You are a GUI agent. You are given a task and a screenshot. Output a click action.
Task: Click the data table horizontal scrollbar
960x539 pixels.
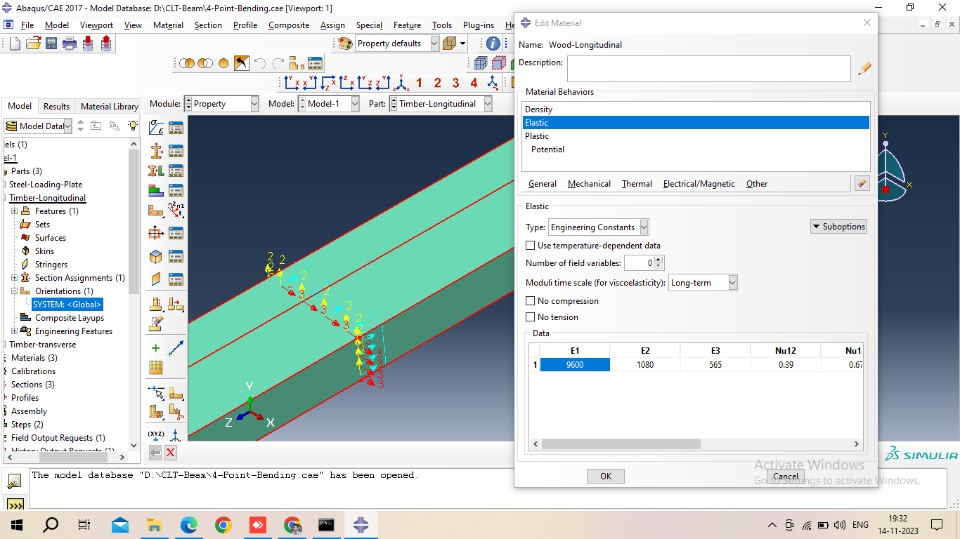(x=621, y=443)
